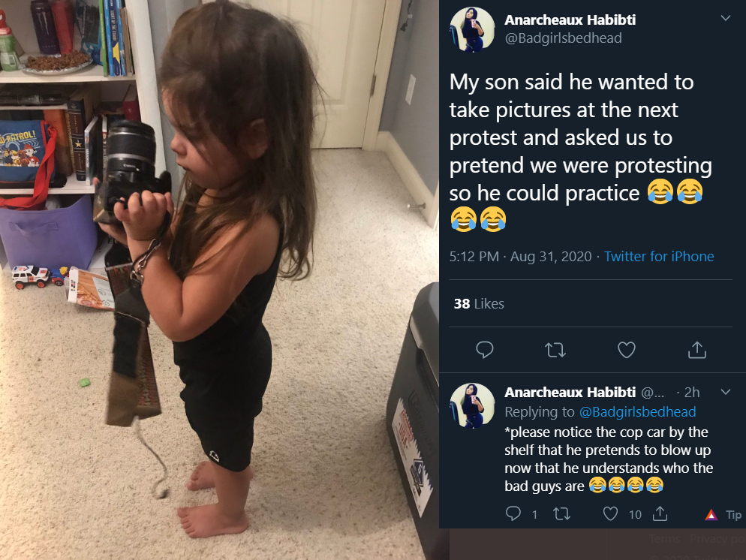The width and height of the screenshot is (746, 560).
Task: Open the main tweet options chevron
Action: pos(726,18)
